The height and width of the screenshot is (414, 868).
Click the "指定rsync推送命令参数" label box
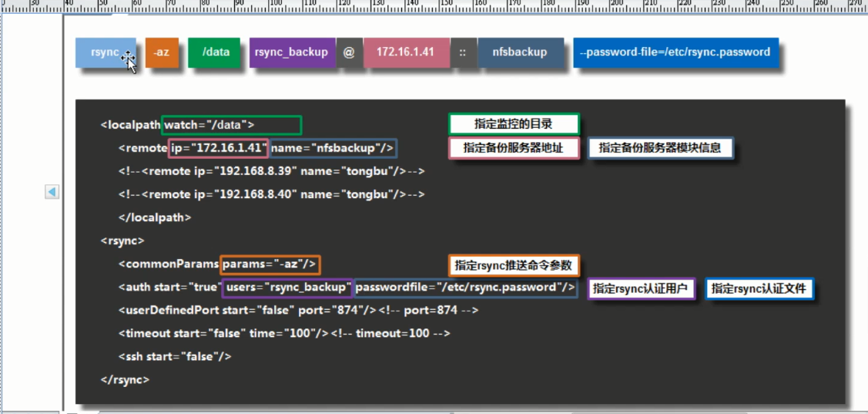[x=514, y=265]
